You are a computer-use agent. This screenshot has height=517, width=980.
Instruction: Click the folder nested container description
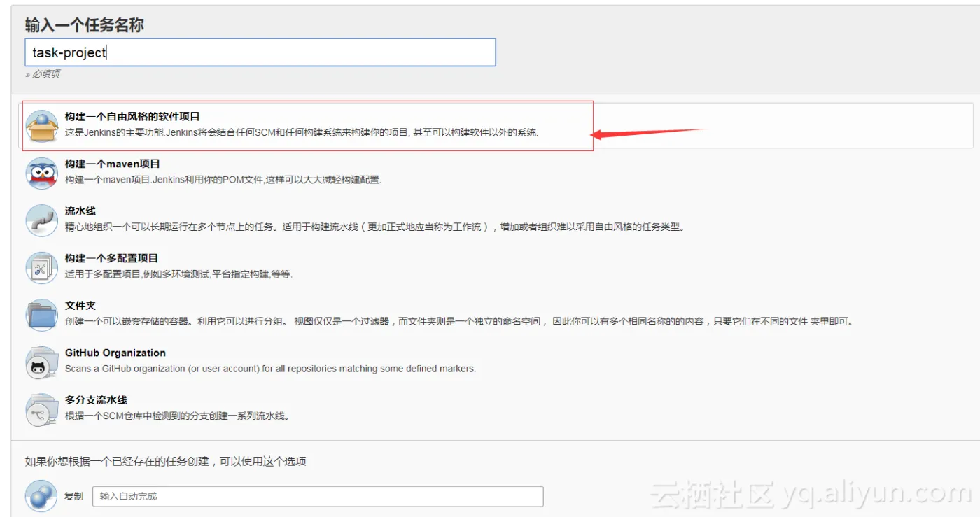[461, 322]
